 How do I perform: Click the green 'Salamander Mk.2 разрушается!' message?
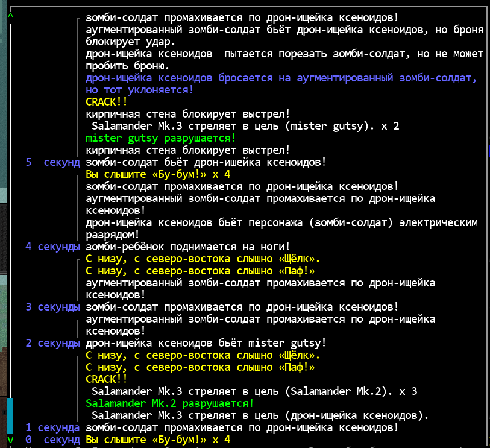coord(170,403)
